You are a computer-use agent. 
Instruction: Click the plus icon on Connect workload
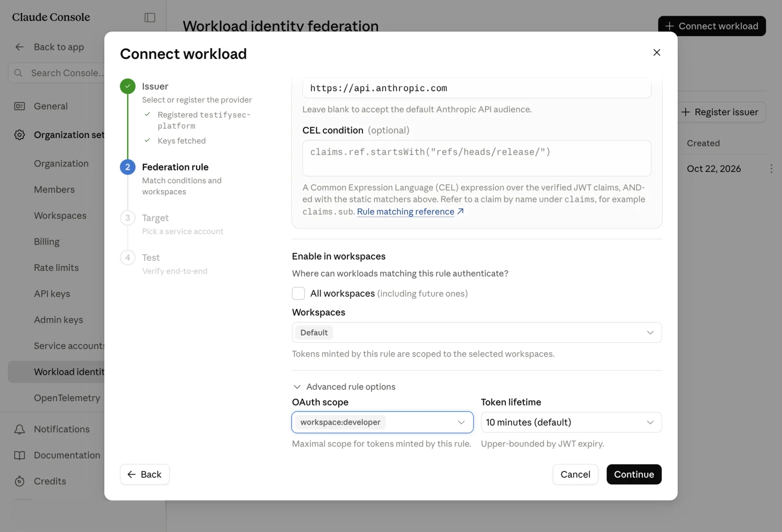[x=670, y=26]
